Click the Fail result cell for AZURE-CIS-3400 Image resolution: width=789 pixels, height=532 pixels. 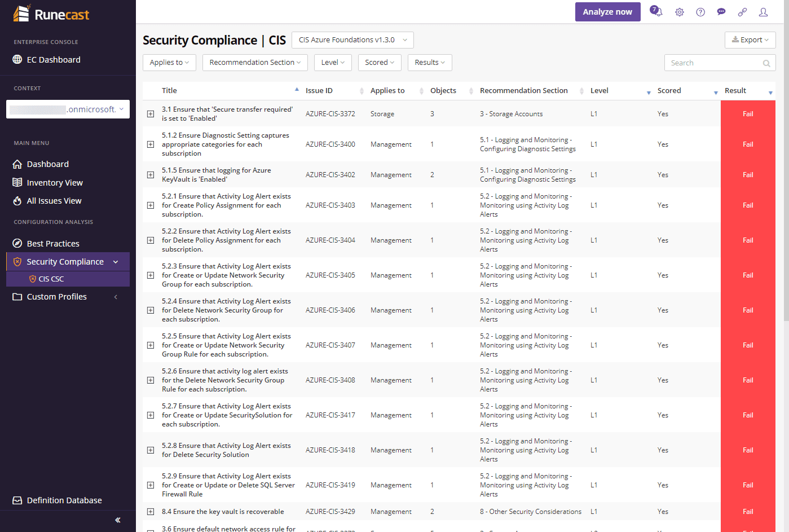[x=748, y=144]
